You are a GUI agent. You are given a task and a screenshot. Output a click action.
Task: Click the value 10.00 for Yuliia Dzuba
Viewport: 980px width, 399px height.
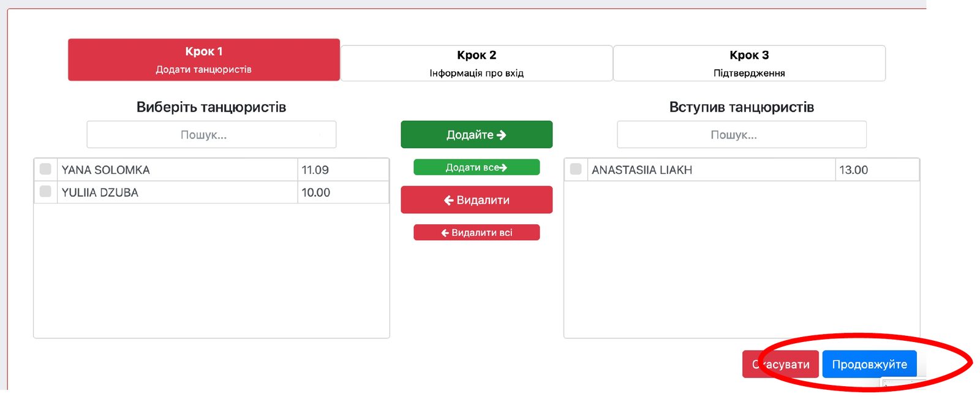click(315, 192)
